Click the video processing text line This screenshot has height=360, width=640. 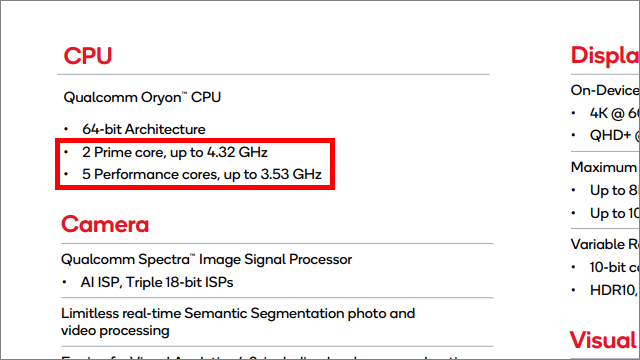(115, 331)
